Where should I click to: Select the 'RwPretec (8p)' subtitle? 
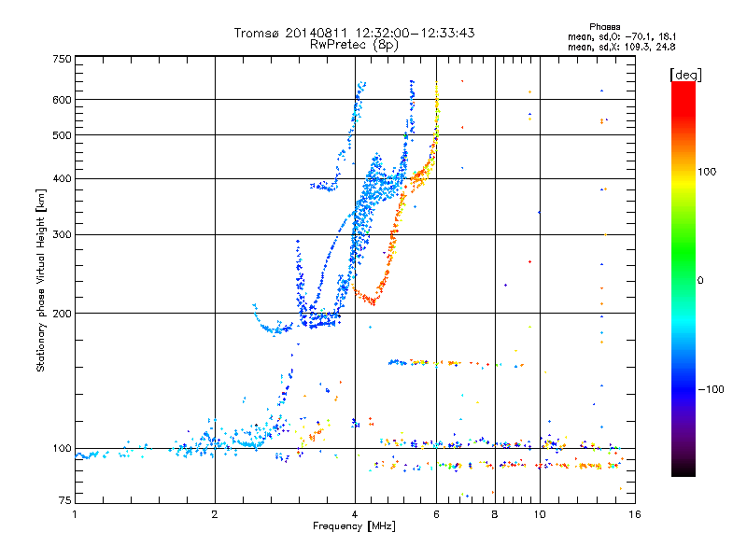pos(354,45)
